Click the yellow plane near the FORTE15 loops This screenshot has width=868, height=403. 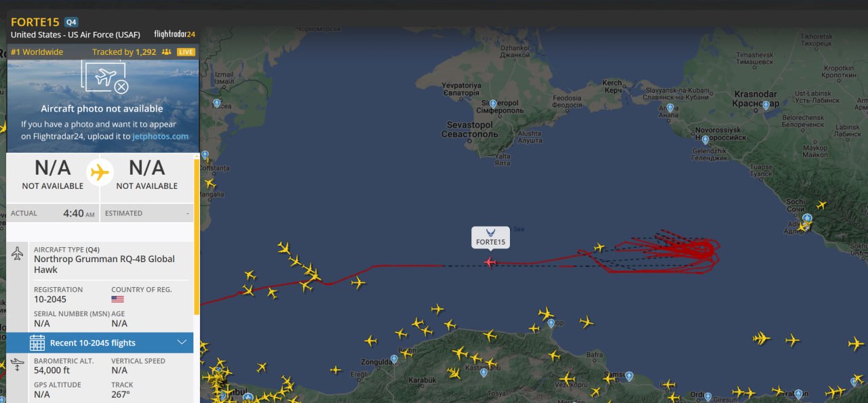tap(599, 247)
